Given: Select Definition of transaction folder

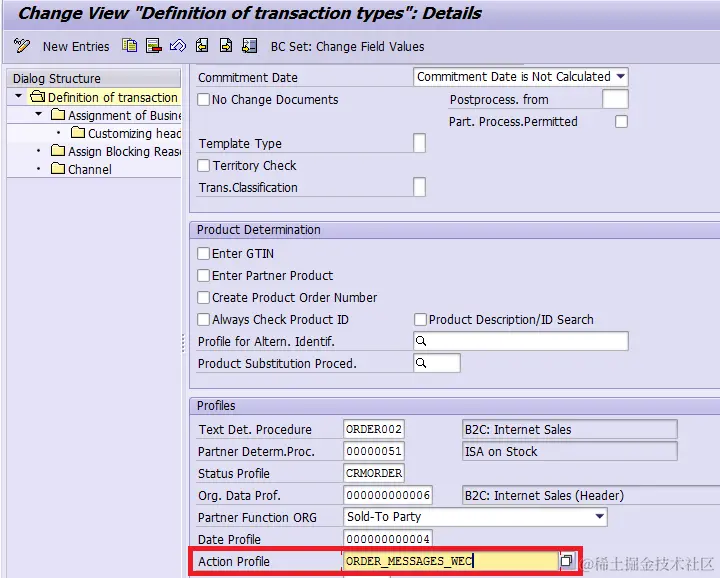Looking at the screenshot, I should tap(104, 97).
